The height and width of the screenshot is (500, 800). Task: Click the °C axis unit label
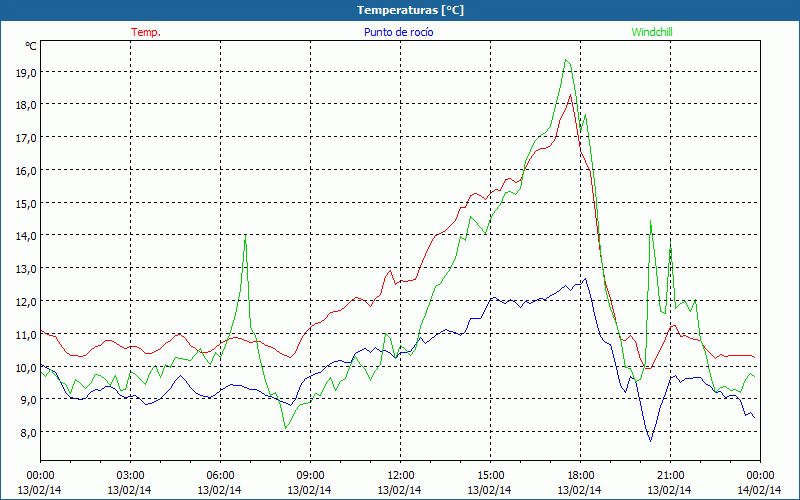pyautogui.click(x=31, y=46)
